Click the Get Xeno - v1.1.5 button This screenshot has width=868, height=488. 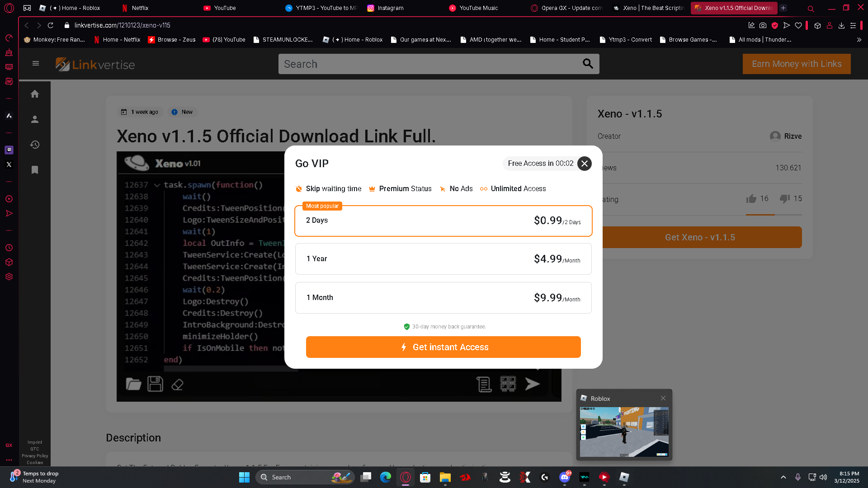700,237
